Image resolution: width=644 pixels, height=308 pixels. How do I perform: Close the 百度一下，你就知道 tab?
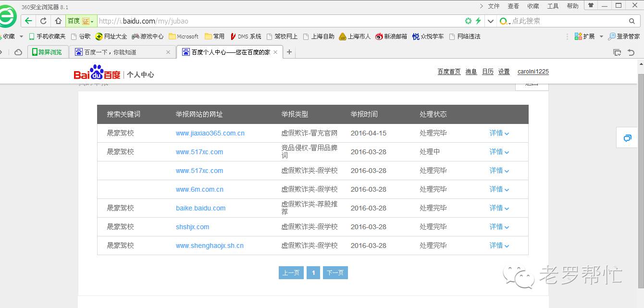(168, 52)
